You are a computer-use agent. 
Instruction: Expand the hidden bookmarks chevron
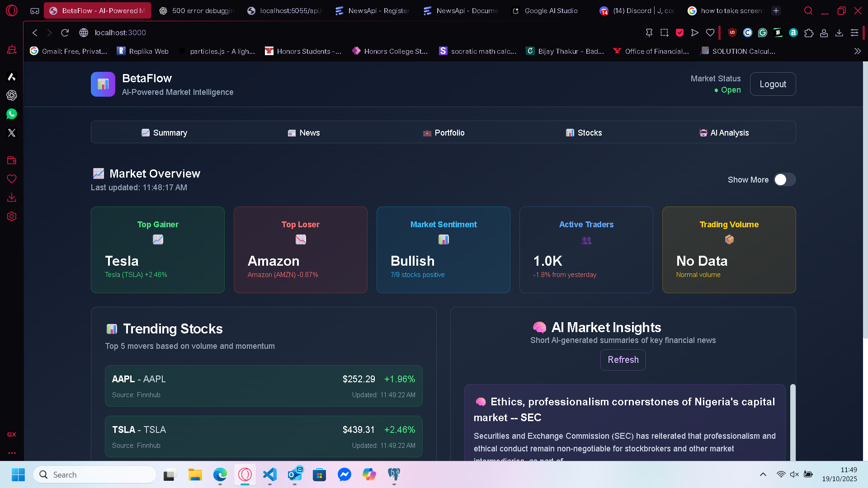tap(857, 52)
